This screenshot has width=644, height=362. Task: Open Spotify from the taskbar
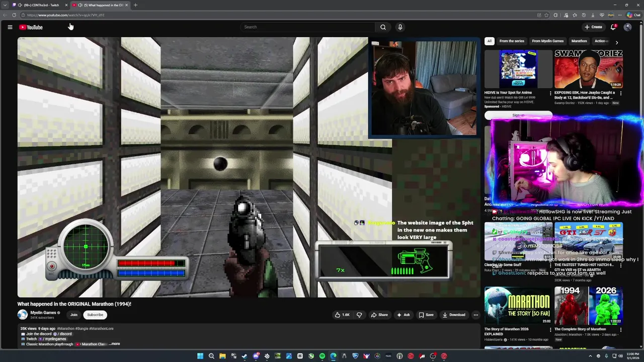pyautogui.click(x=322, y=356)
